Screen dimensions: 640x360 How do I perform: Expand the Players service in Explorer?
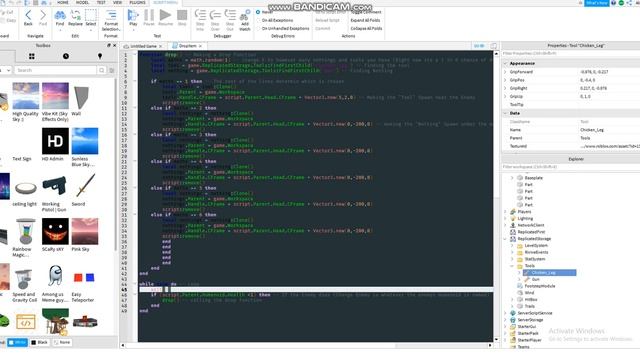(x=505, y=212)
